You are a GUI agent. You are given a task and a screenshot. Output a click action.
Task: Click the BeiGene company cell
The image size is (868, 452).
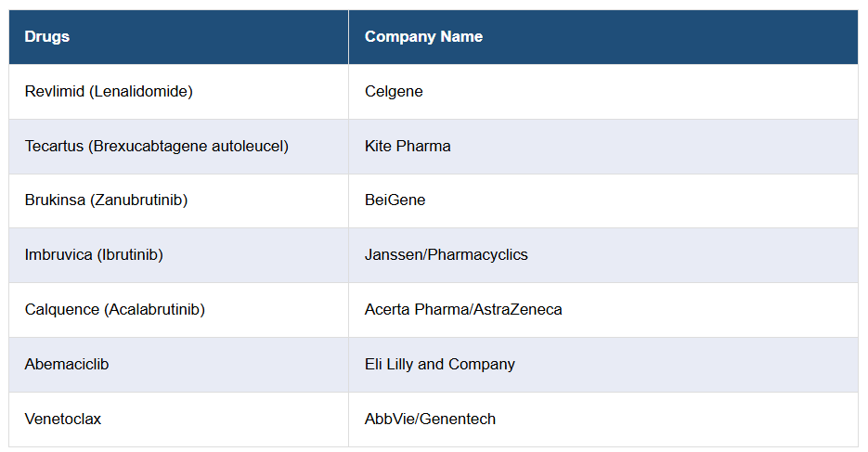395,200
